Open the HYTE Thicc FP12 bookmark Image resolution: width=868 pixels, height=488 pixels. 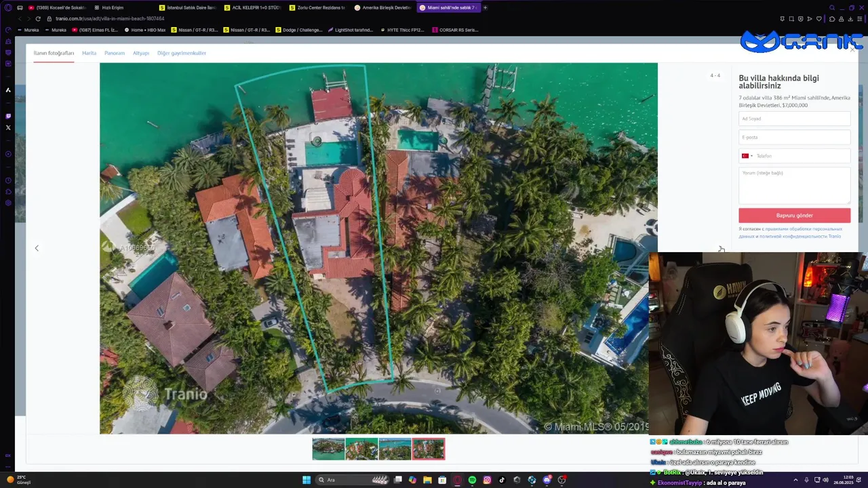[402, 30]
